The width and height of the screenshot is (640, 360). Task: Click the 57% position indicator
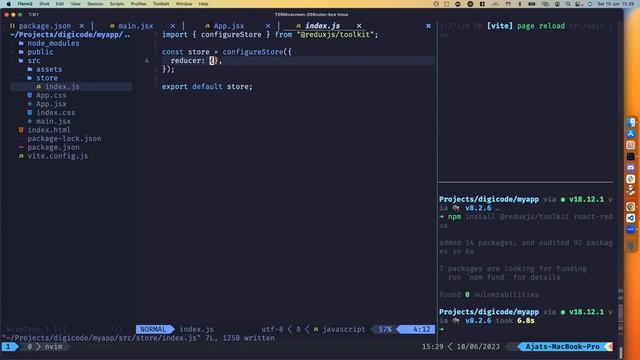tap(385, 329)
